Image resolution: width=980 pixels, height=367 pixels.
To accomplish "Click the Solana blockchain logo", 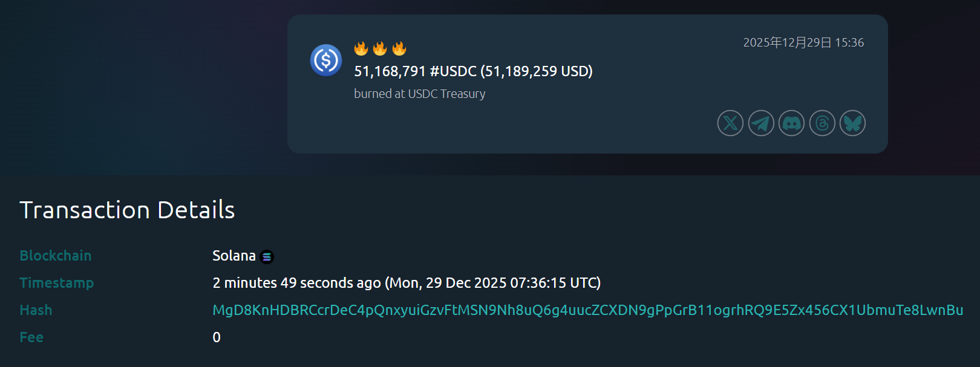I will [267, 257].
